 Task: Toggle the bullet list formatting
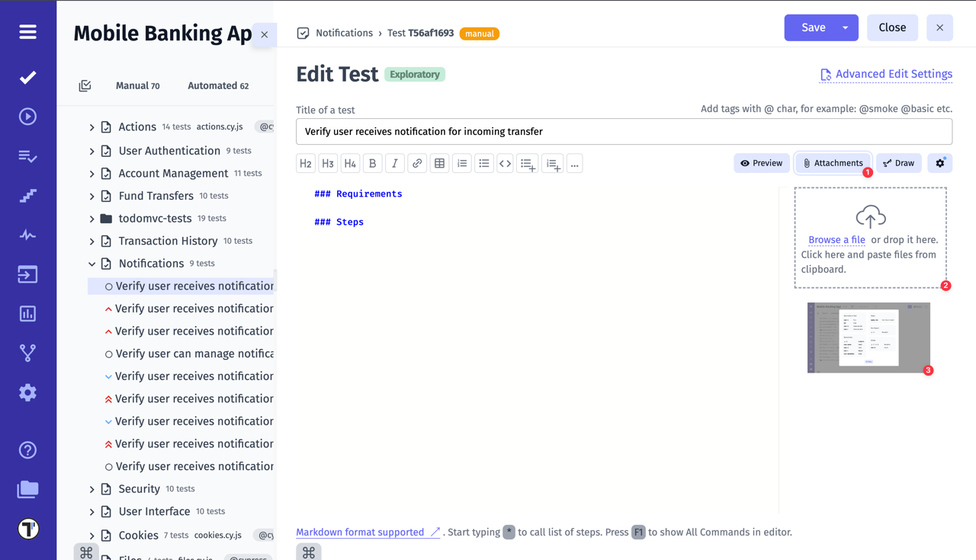click(x=483, y=163)
